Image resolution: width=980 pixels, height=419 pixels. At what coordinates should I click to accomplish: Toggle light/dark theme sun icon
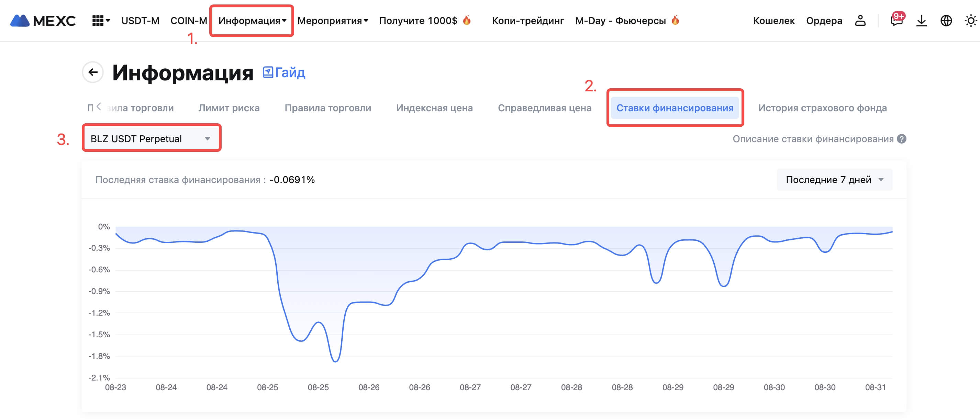(x=970, y=21)
